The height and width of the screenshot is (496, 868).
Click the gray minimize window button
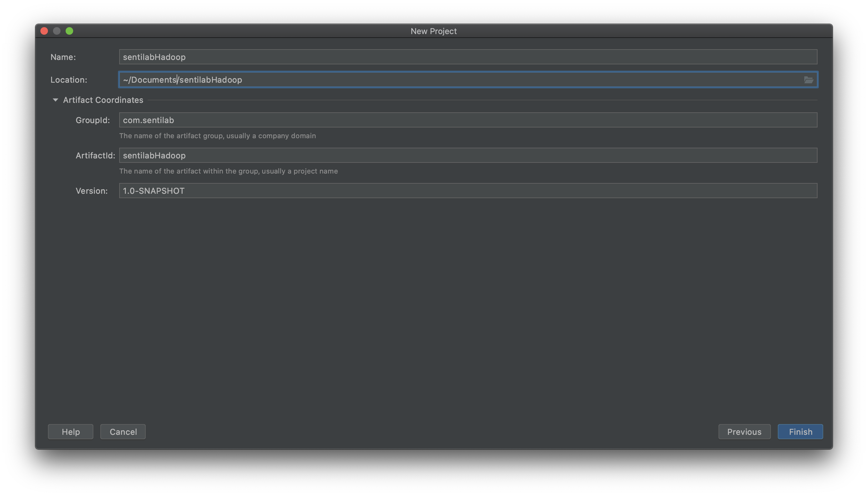tap(57, 31)
